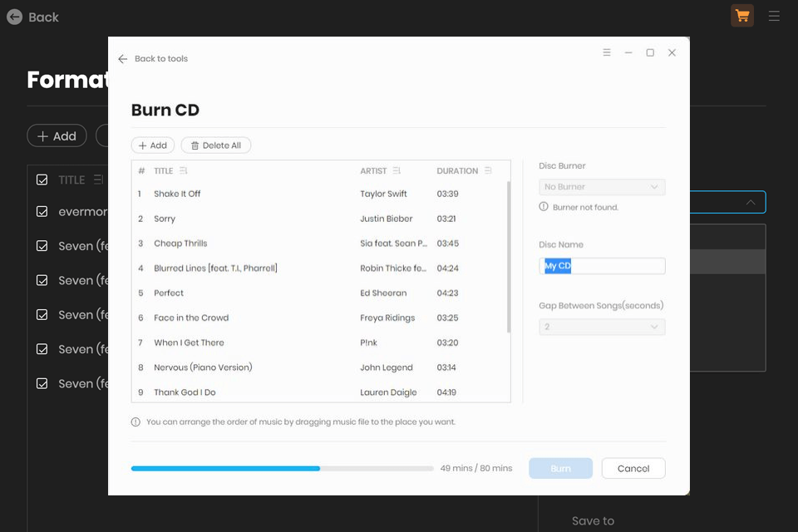The width and height of the screenshot is (798, 532).
Task: Click the track list vertical scrollbar
Action: 508,257
